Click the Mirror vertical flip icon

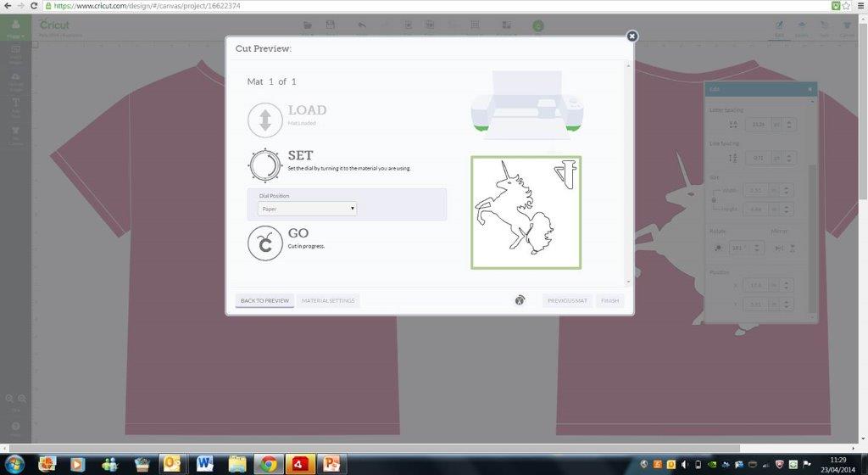click(793, 248)
